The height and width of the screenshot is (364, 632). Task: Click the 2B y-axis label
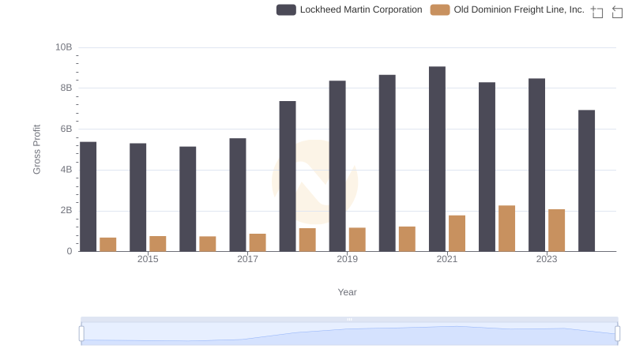tap(66, 210)
